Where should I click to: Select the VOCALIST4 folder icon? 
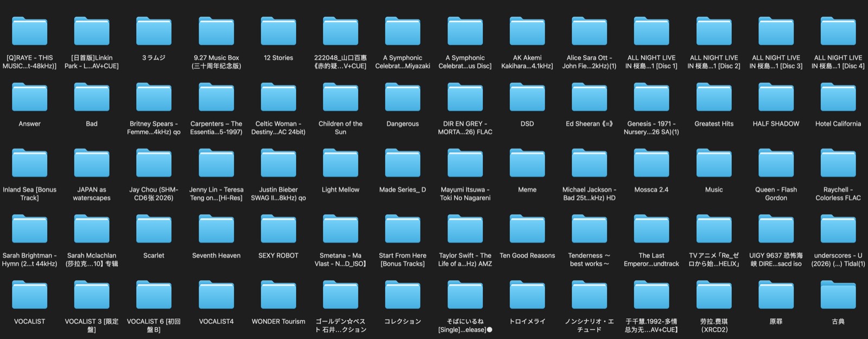tap(216, 295)
